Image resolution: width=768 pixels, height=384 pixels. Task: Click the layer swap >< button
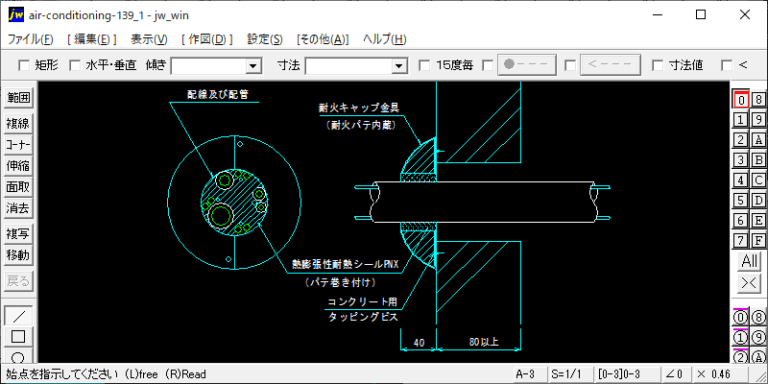point(750,283)
